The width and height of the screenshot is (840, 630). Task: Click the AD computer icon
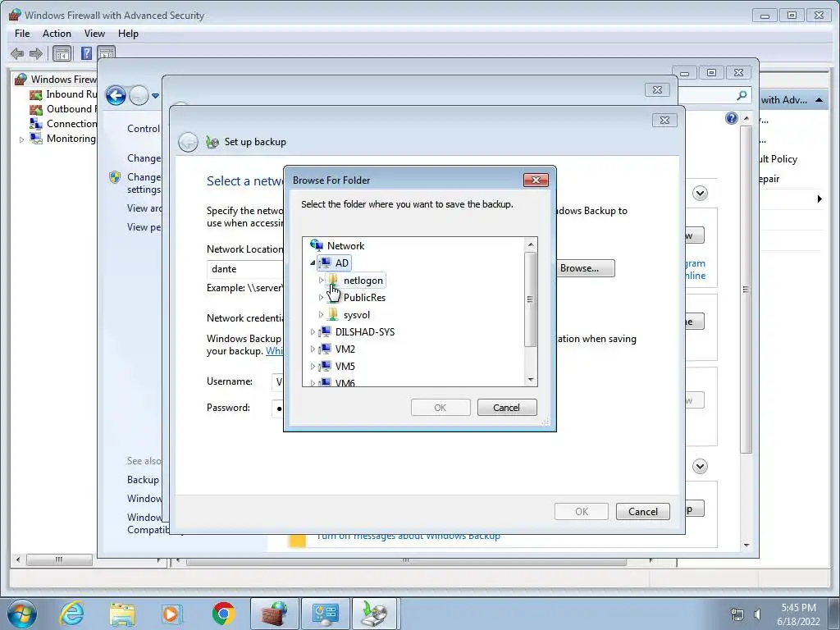click(325, 263)
